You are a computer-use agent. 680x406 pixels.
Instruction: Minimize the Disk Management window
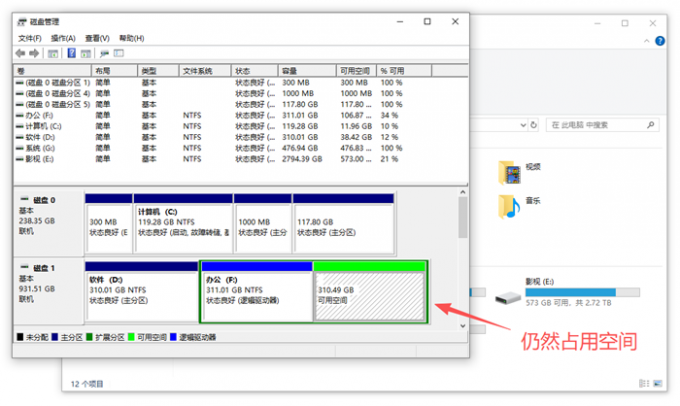click(x=400, y=21)
